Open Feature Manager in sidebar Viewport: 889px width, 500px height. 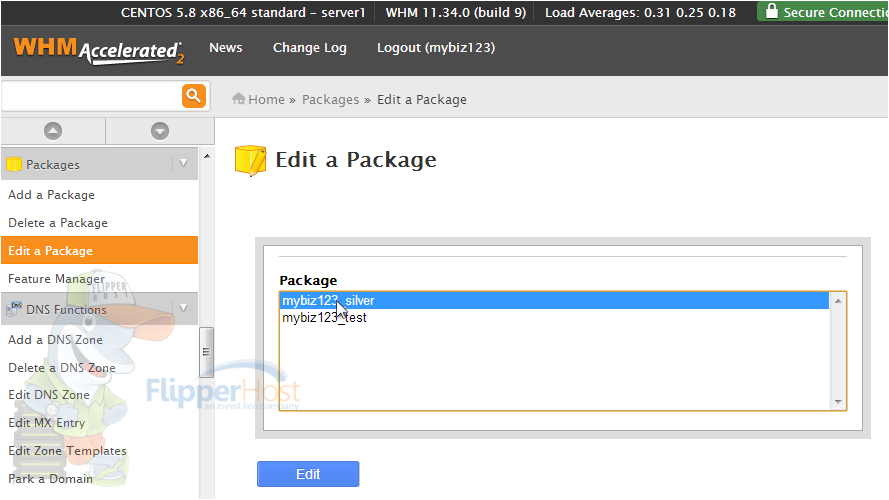(x=56, y=278)
